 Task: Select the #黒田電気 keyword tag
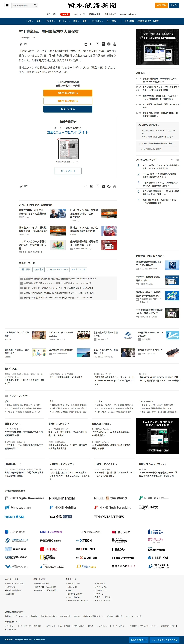pos(39,269)
